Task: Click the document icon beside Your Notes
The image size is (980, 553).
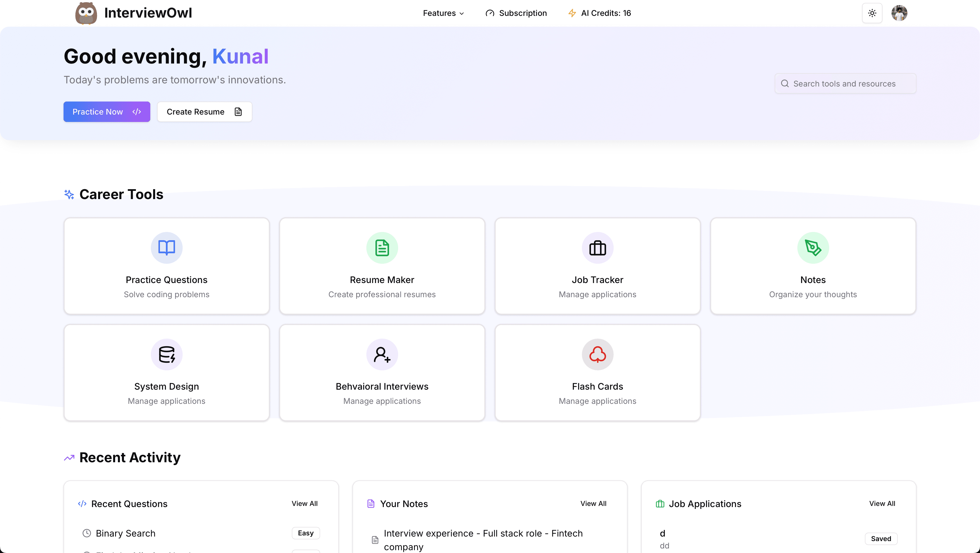Action: tap(371, 504)
